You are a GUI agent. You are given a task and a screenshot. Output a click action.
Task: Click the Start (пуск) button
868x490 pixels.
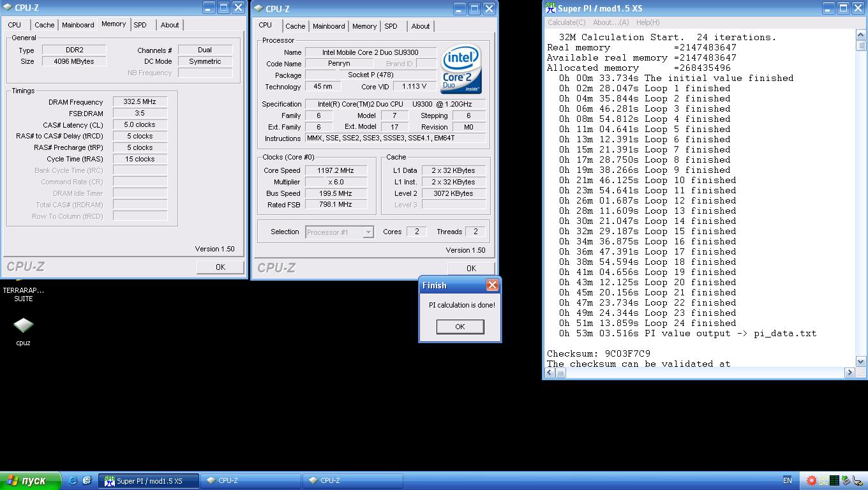[x=31, y=480]
